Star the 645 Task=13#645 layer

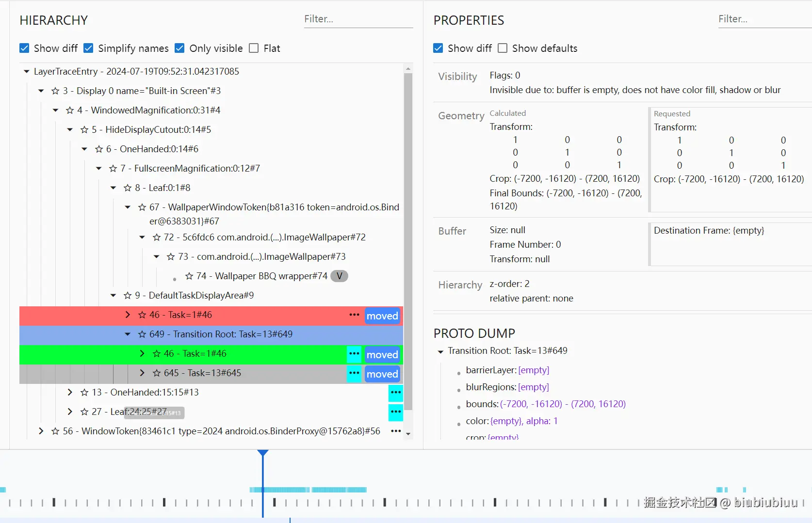click(157, 373)
